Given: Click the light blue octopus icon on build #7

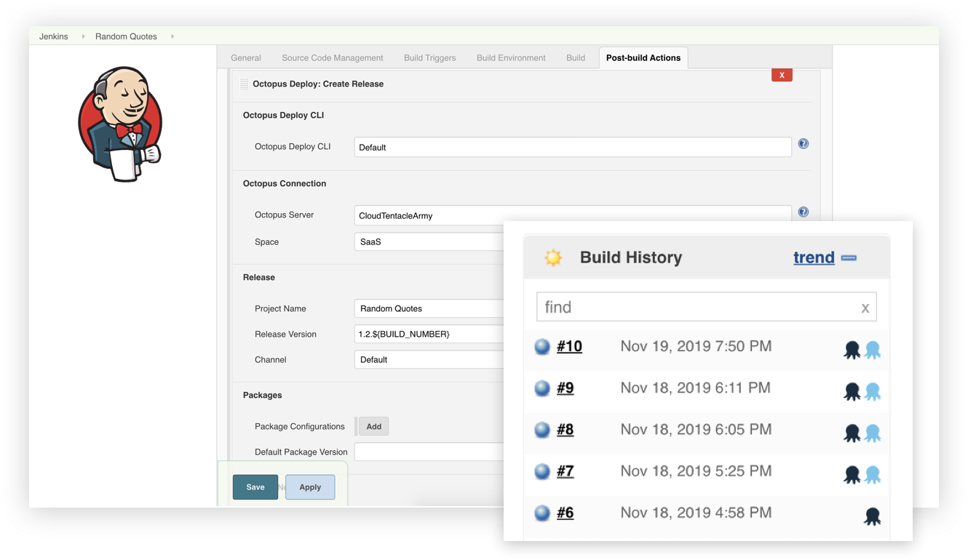Looking at the screenshot, I should pos(873,474).
